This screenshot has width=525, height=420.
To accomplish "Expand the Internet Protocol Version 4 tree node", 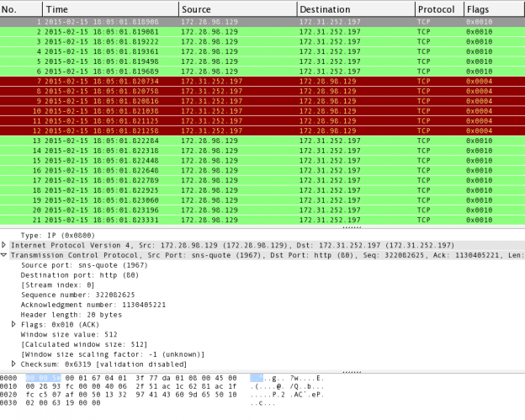I will pos(4,245).
